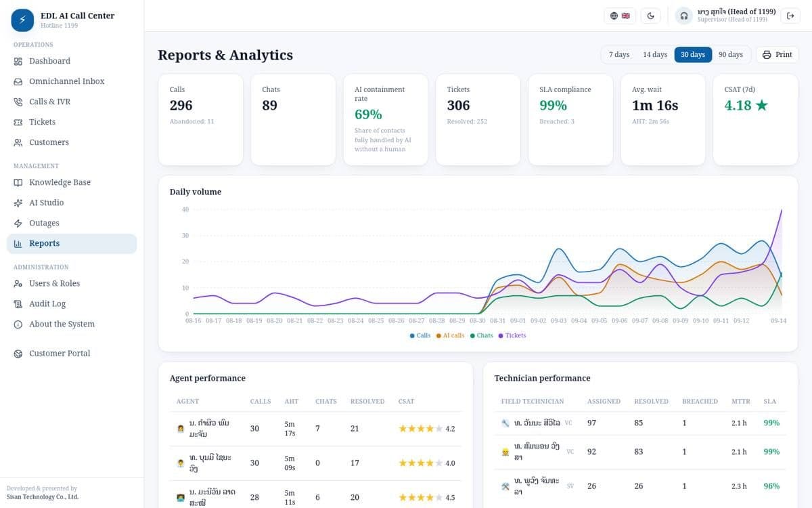Toggle AI calls series in legend
The height and width of the screenshot is (508, 812).
tap(451, 335)
